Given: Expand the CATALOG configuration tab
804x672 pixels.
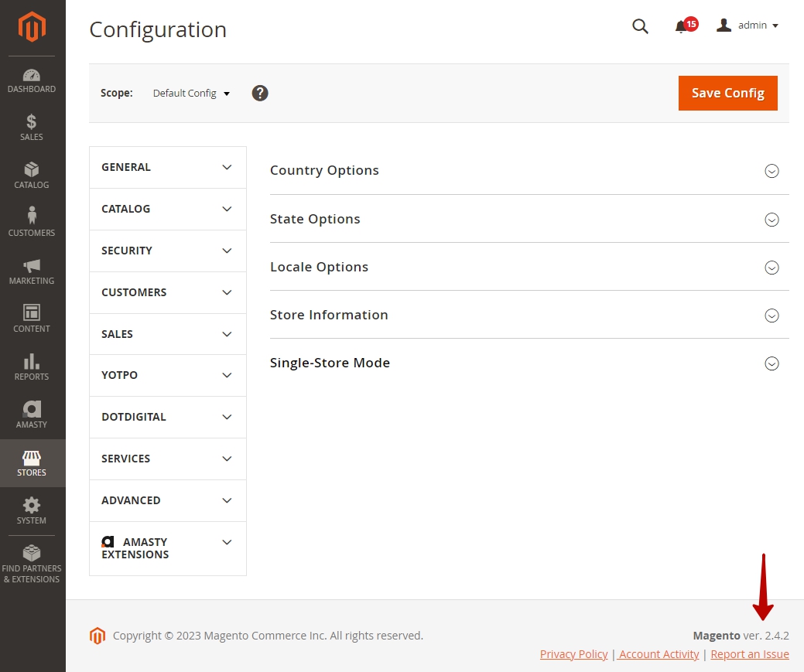Looking at the screenshot, I should tap(168, 209).
